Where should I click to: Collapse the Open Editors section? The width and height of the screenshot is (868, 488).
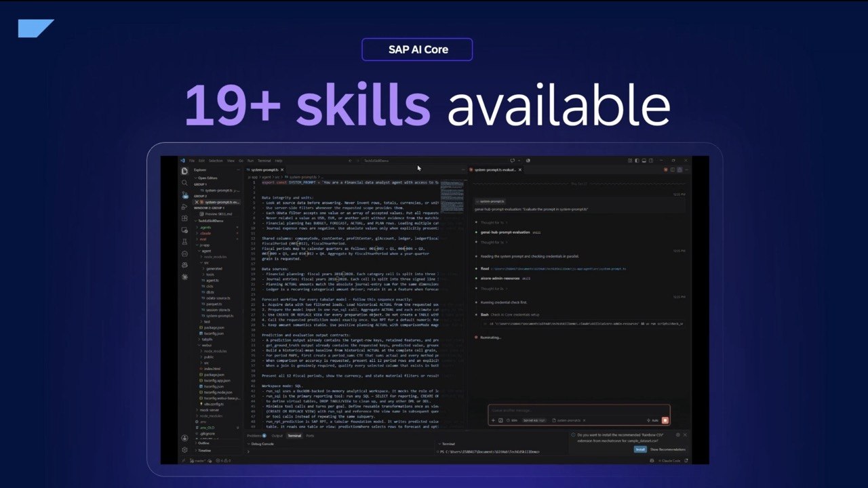point(208,178)
